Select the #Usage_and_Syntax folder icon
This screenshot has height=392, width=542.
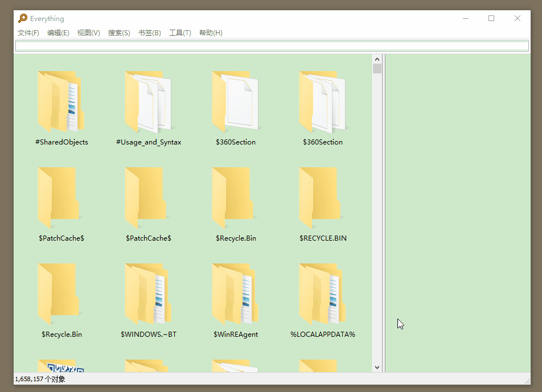click(x=148, y=102)
